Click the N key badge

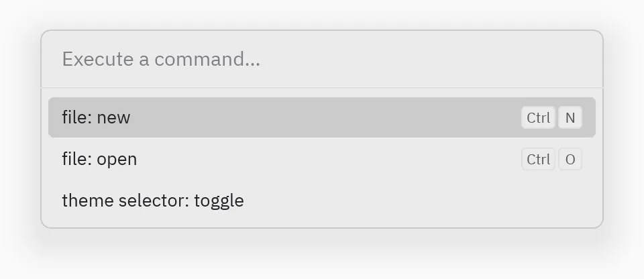click(x=570, y=117)
